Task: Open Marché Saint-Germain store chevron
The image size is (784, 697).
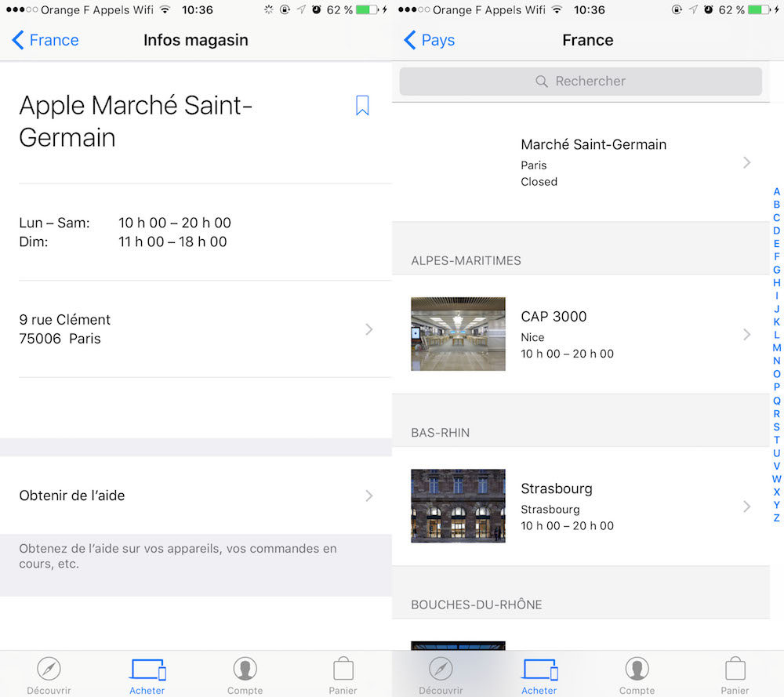Action: pyautogui.click(x=747, y=162)
